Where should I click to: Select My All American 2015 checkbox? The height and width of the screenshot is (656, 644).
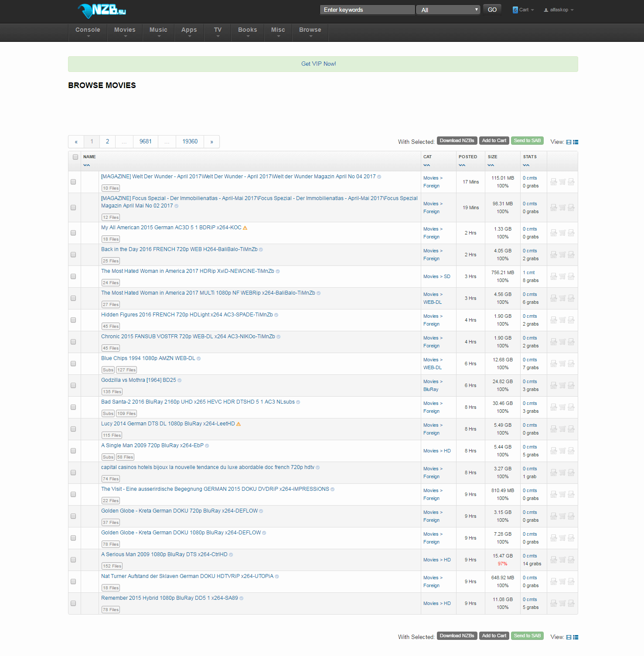73,233
